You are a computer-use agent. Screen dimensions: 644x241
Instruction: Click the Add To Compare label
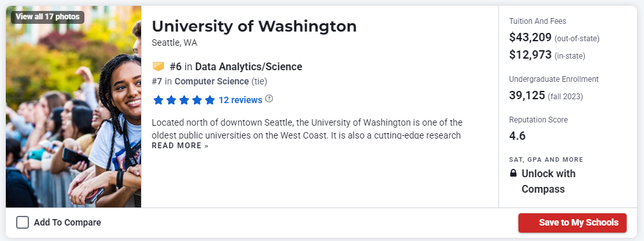[68, 222]
